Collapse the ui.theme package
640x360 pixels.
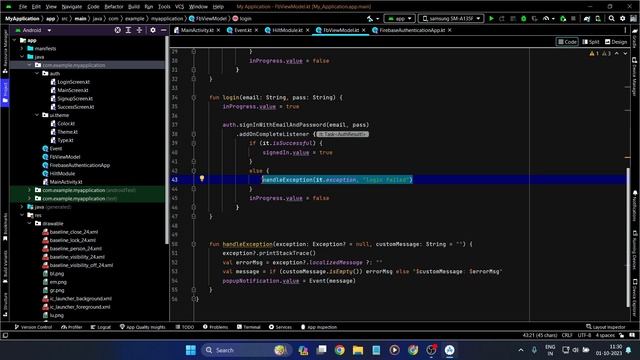(37, 115)
